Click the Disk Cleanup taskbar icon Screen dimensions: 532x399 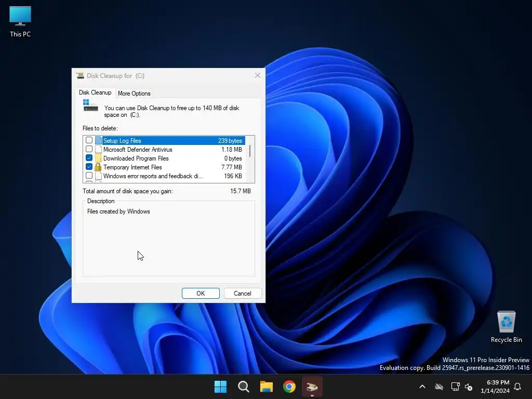pyautogui.click(x=312, y=387)
